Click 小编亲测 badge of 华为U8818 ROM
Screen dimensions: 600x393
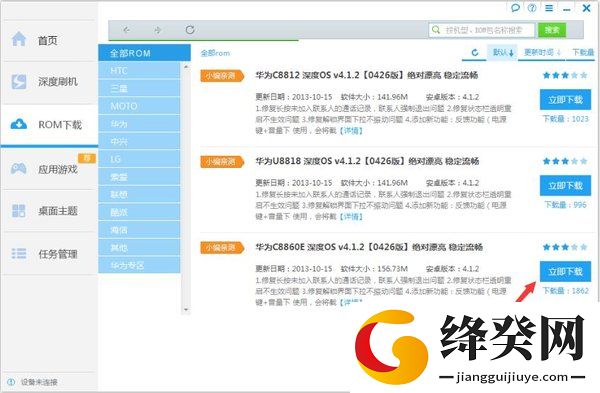(x=222, y=162)
